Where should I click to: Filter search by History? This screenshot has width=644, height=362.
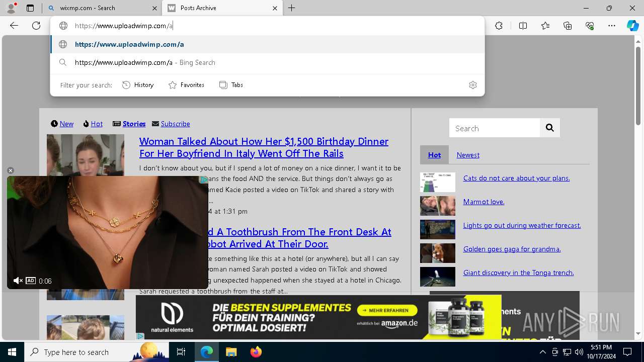tap(138, 85)
